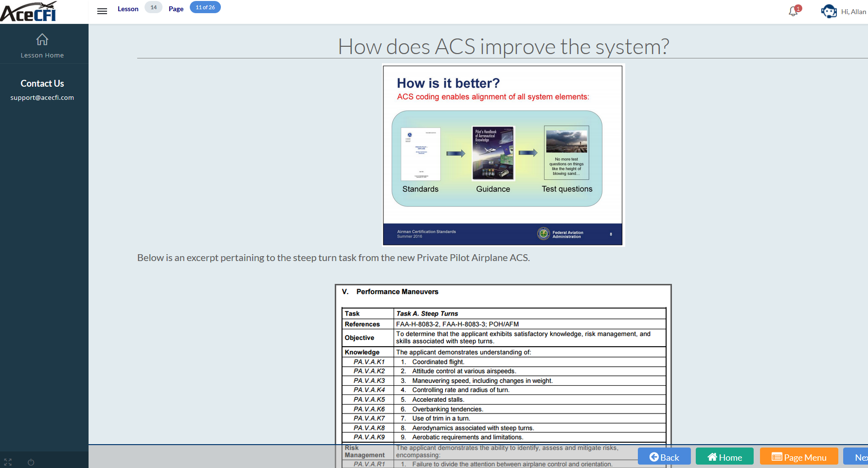Image resolution: width=868 pixels, height=468 pixels.
Task: Click Use of trim in a turn text
Action: 441,418
